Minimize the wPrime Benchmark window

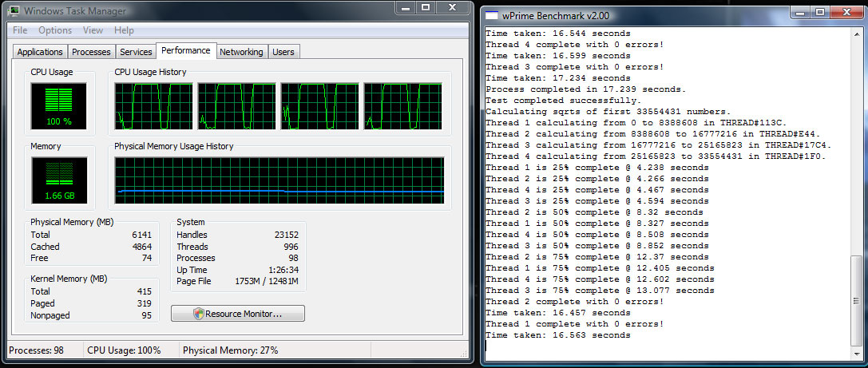click(800, 12)
